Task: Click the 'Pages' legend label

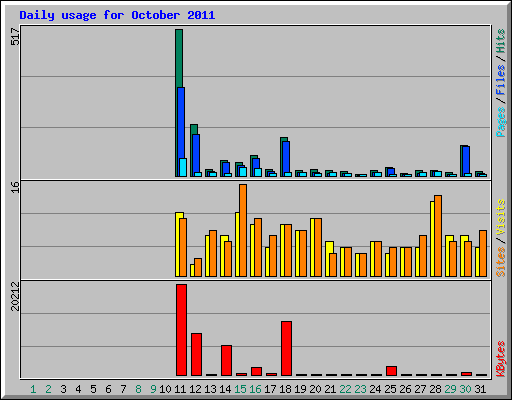Action: (501, 122)
